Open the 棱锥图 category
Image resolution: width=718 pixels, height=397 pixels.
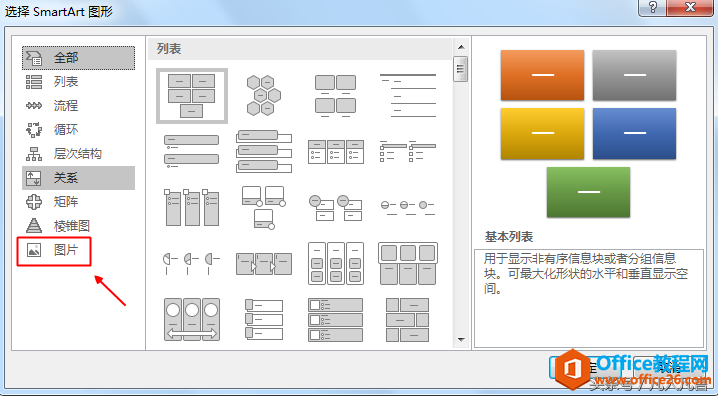pos(78,226)
